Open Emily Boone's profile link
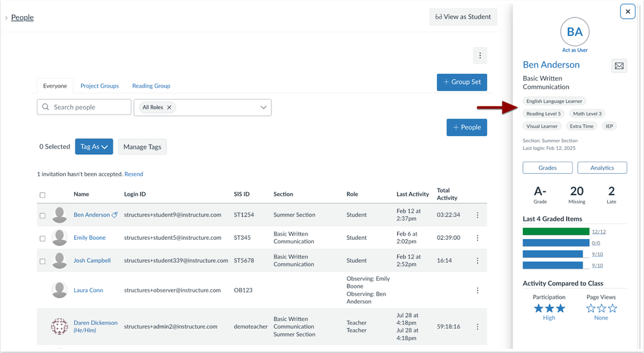This screenshot has width=644, height=353. tap(90, 238)
